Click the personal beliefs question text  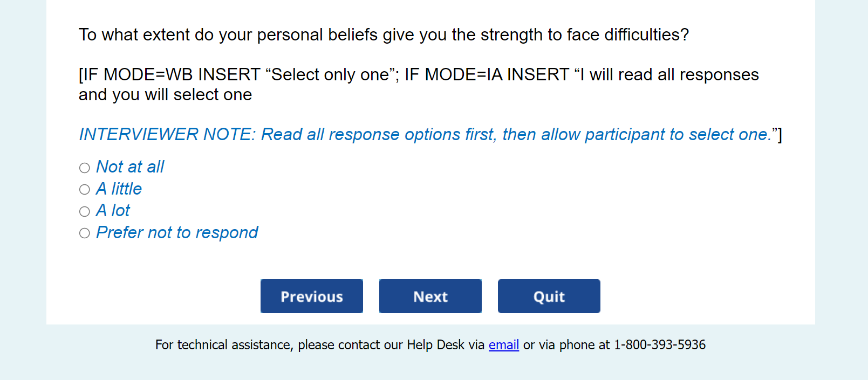click(384, 35)
